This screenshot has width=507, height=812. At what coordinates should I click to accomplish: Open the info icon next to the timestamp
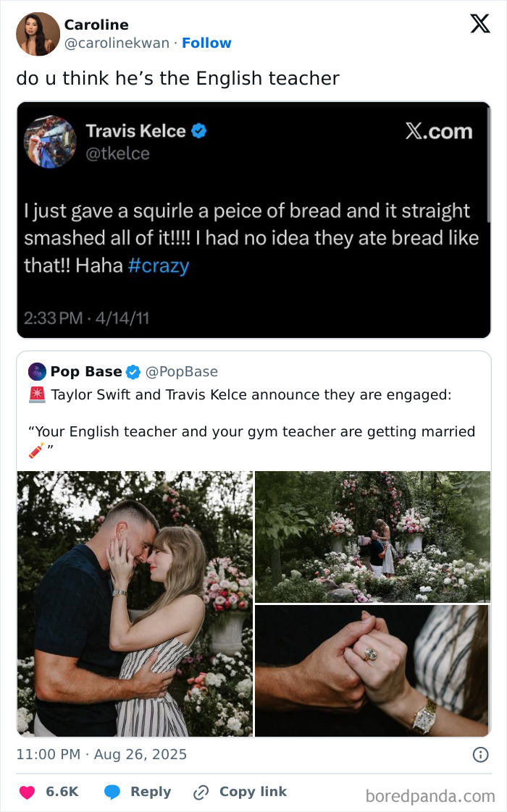[x=482, y=754]
